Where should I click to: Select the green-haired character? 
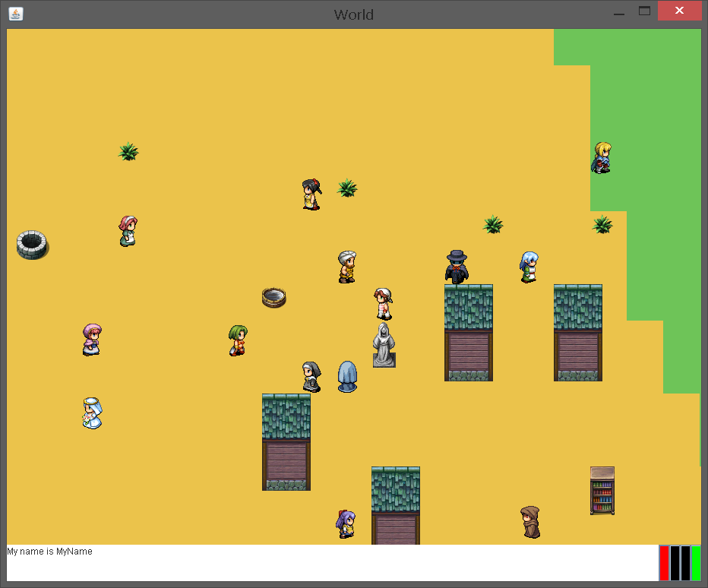(x=238, y=340)
